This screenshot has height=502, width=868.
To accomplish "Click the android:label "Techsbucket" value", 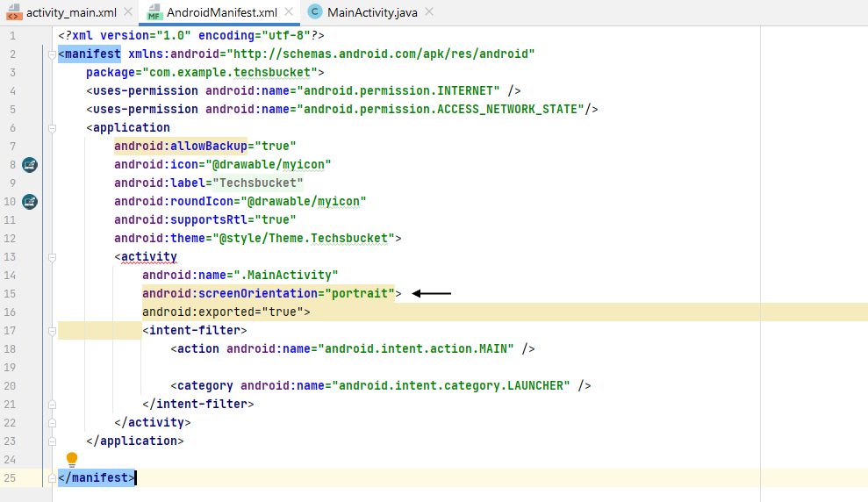I will coord(258,183).
